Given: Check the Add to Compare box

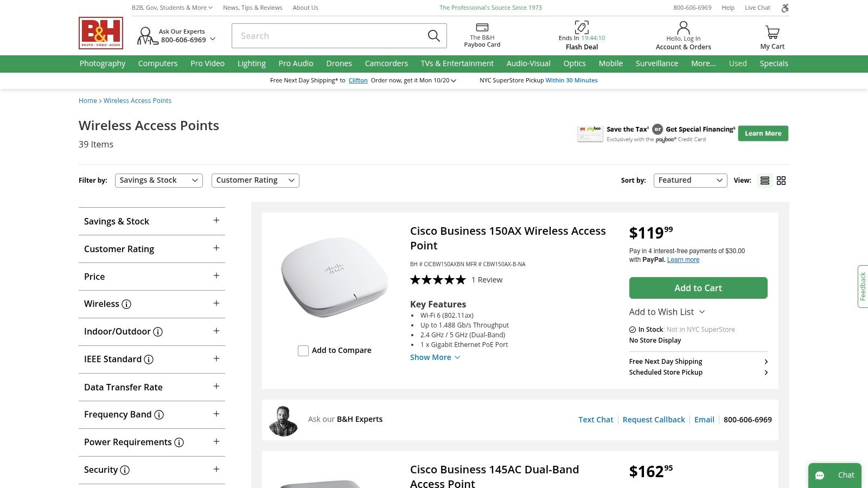Looking at the screenshot, I should [x=303, y=351].
